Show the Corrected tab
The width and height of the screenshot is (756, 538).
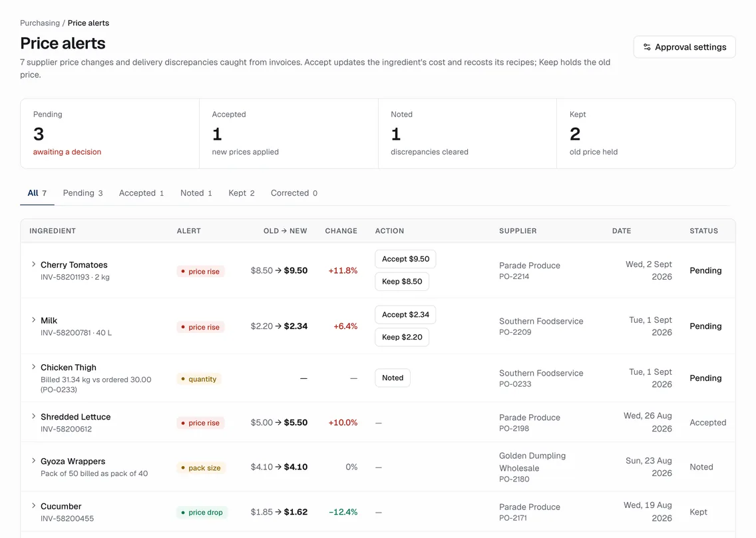294,193
